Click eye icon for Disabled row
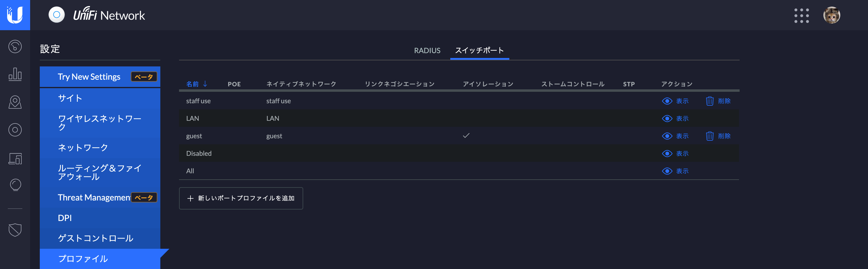868x269 pixels. click(x=667, y=154)
